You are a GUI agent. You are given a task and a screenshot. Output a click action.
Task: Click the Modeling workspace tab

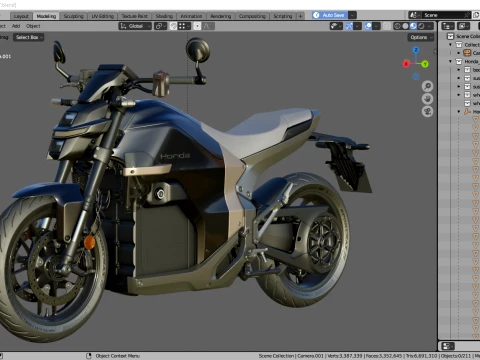point(46,16)
